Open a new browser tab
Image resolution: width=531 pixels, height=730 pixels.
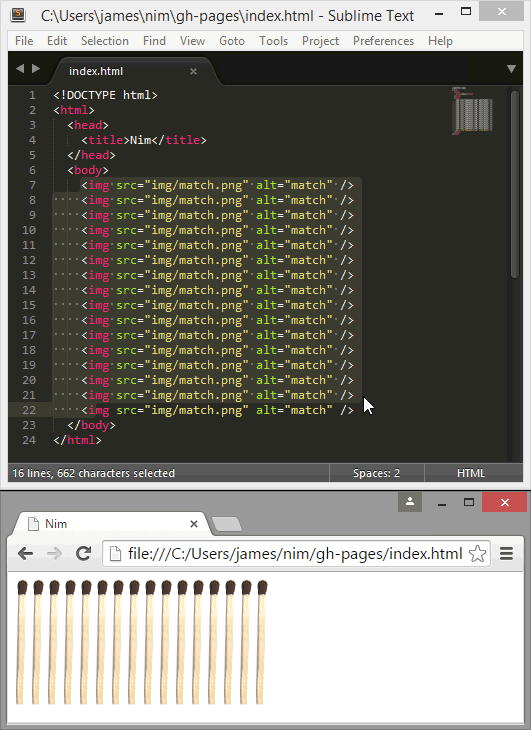click(227, 524)
